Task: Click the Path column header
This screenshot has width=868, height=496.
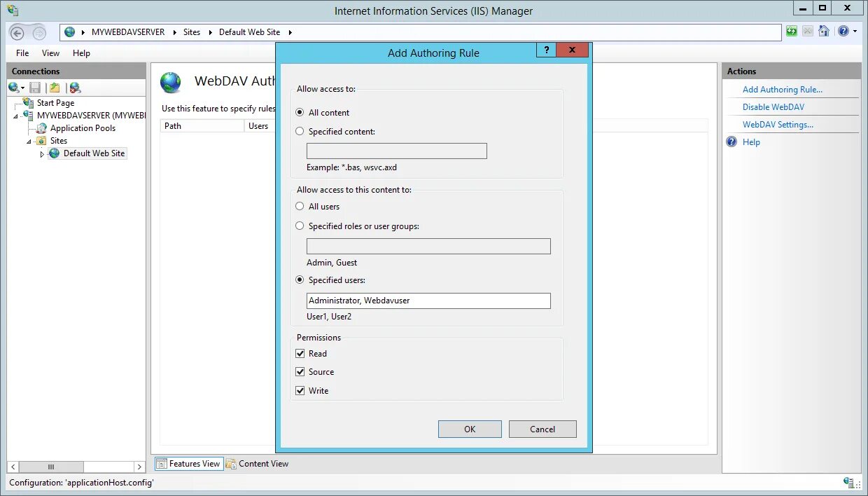Action: click(x=202, y=126)
